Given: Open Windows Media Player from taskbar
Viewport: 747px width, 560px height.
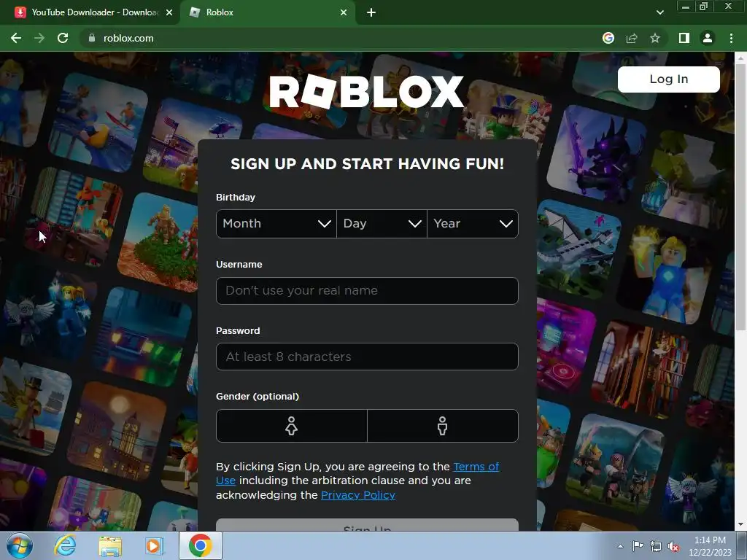Looking at the screenshot, I should coord(155,545).
